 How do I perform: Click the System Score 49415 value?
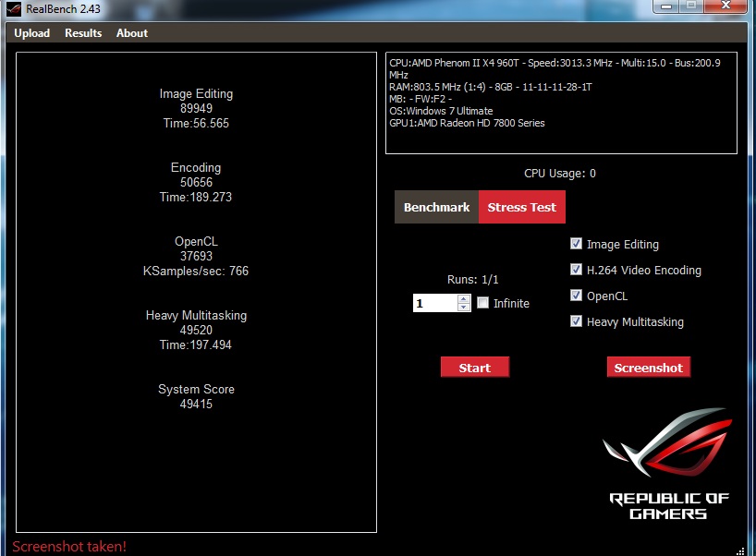pyautogui.click(x=196, y=404)
